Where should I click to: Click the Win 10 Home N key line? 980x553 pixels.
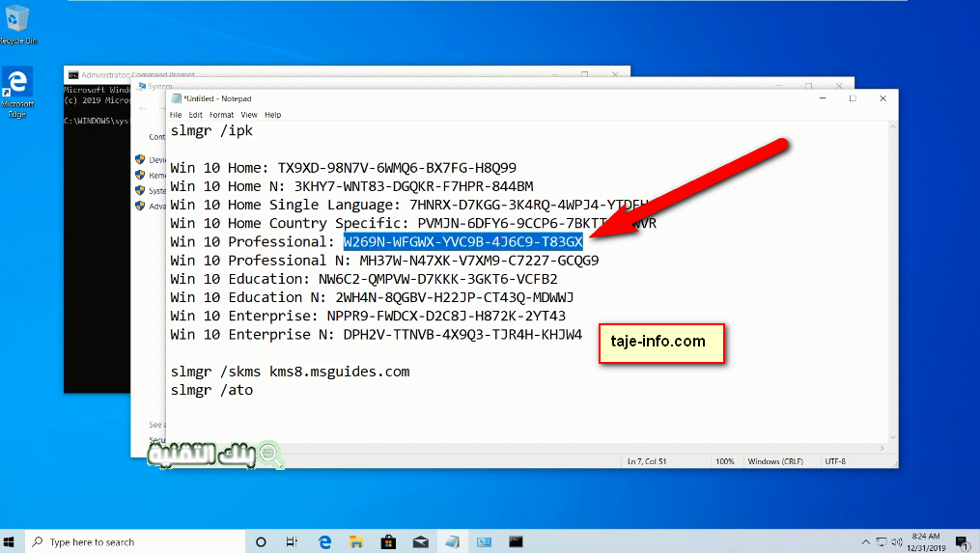click(x=351, y=186)
